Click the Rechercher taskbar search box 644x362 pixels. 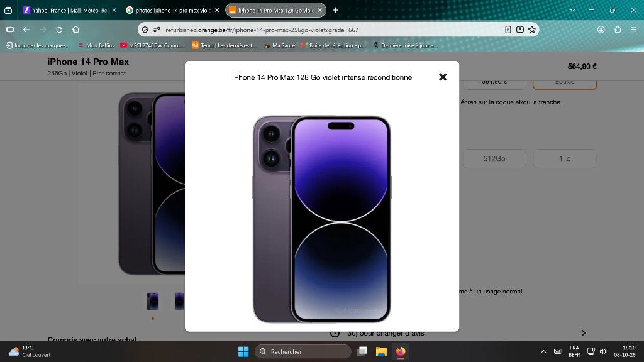coord(303,352)
